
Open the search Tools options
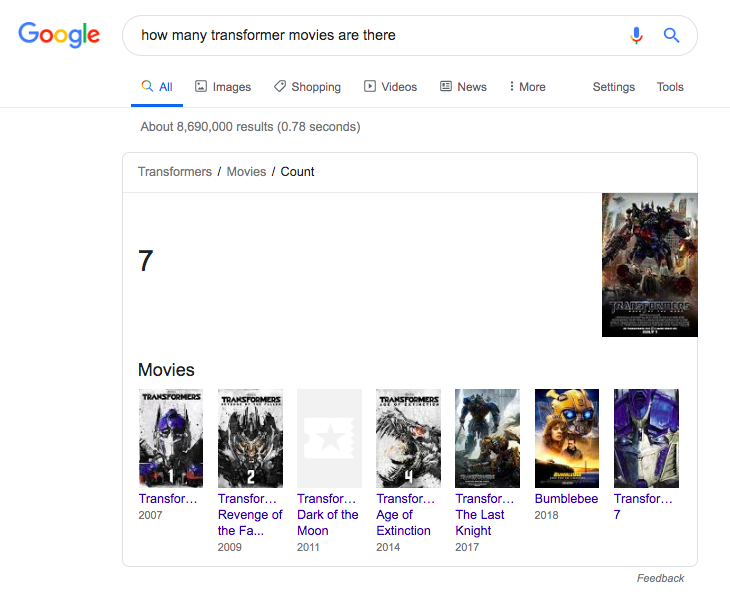[670, 87]
